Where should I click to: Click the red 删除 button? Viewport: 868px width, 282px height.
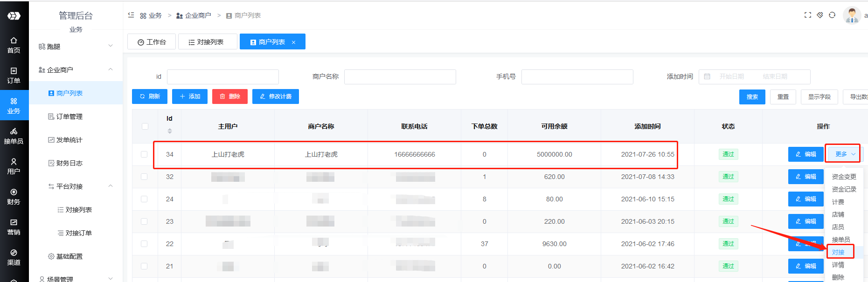click(230, 96)
